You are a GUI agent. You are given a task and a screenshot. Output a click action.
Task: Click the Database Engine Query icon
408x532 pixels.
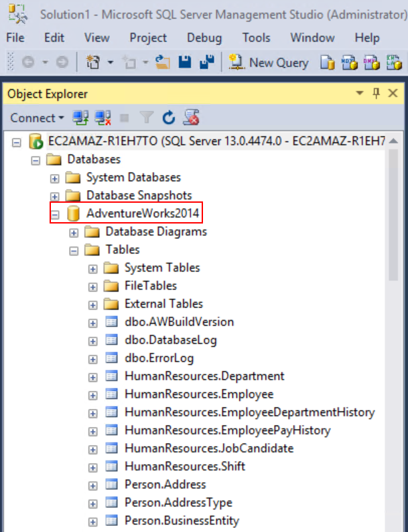[327, 62]
